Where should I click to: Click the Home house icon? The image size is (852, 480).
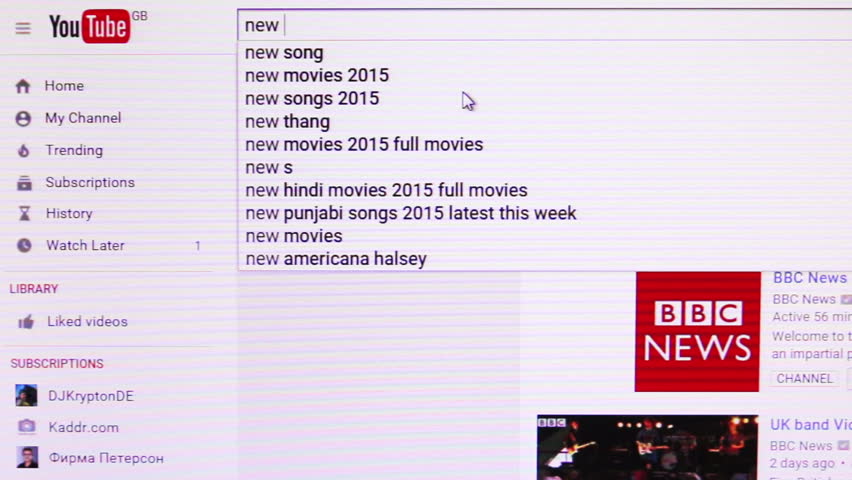23,86
